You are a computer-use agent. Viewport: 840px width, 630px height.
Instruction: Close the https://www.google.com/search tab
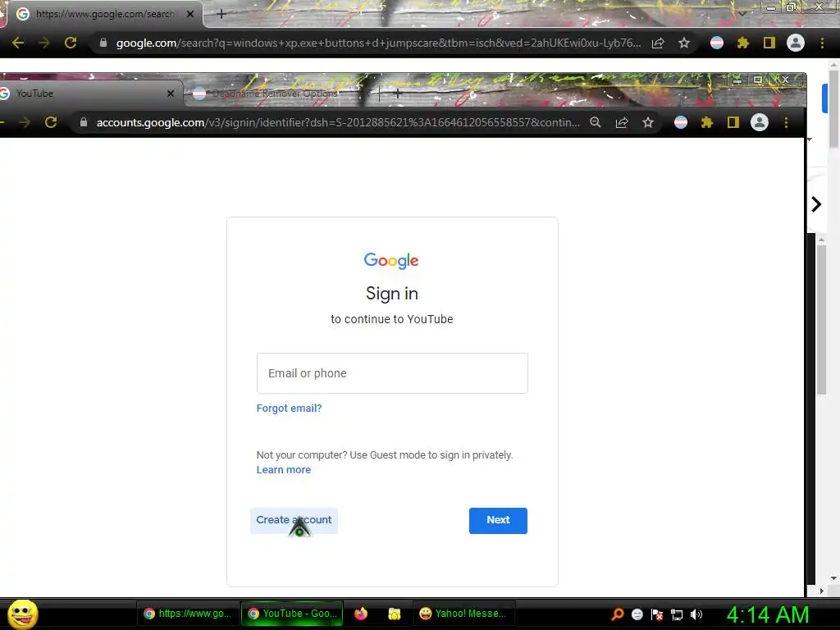190,14
